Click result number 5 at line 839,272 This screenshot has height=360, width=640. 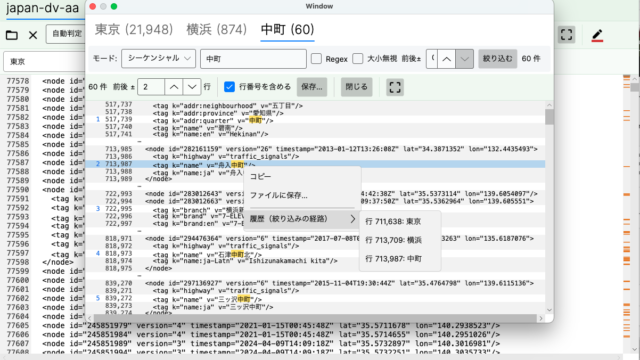[x=98, y=298]
